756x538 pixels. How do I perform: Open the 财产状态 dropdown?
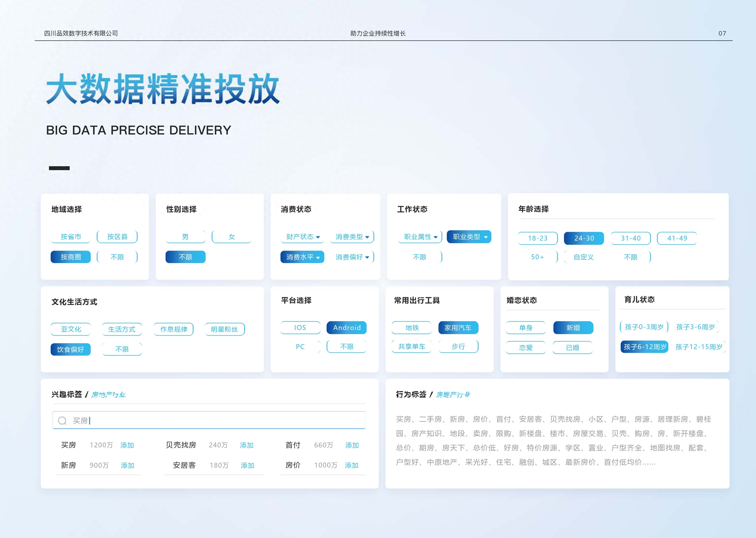coord(302,237)
